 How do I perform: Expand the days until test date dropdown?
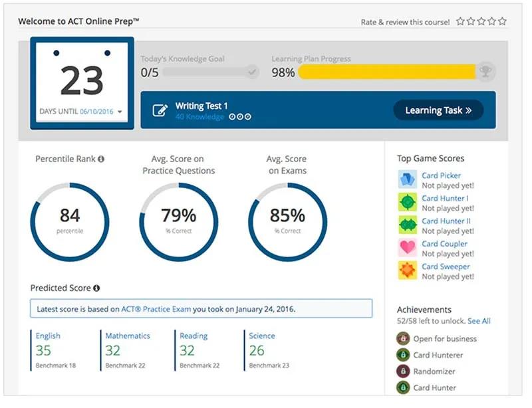pyautogui.click(x=120, y=112)
